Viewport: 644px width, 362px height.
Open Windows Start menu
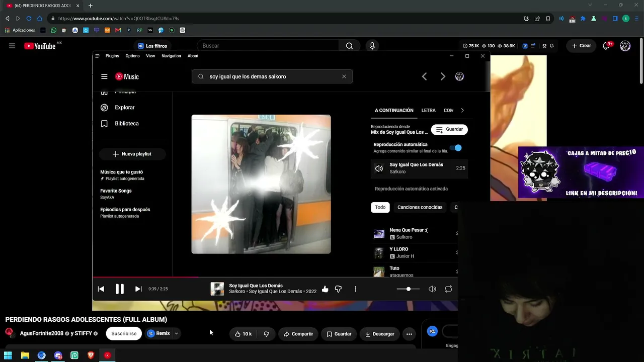(8, 355)
